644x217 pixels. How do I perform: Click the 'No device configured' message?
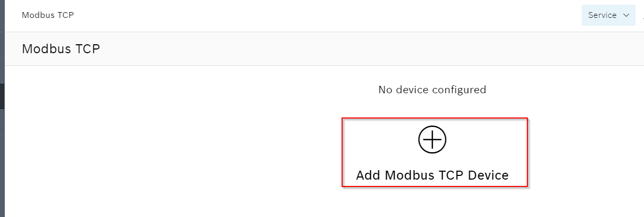pyautogui.click(x=432, y=90)
